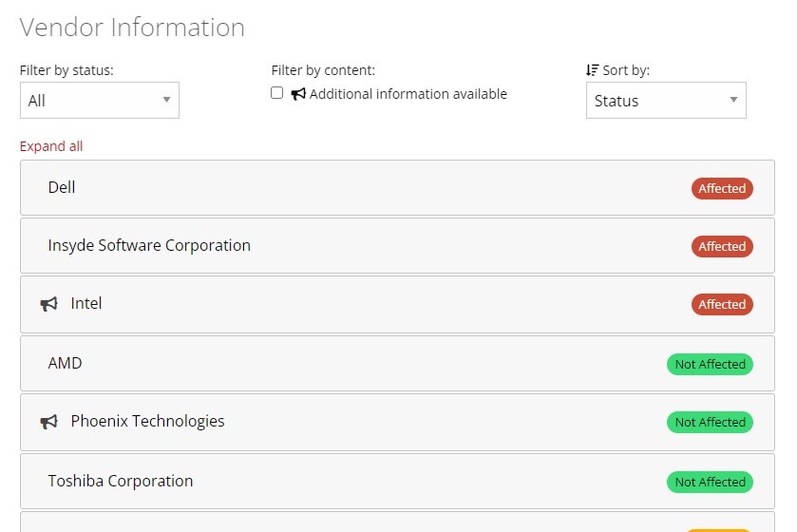Click Affected badge on Intel row

pyautogui.click(x=722, y=304)
